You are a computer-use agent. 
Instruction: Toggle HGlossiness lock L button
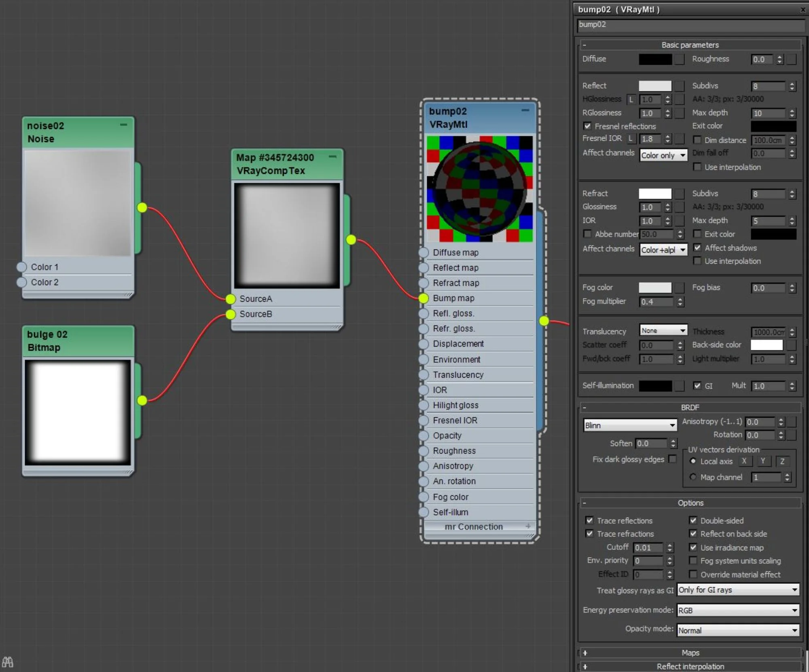click(631, 99)
